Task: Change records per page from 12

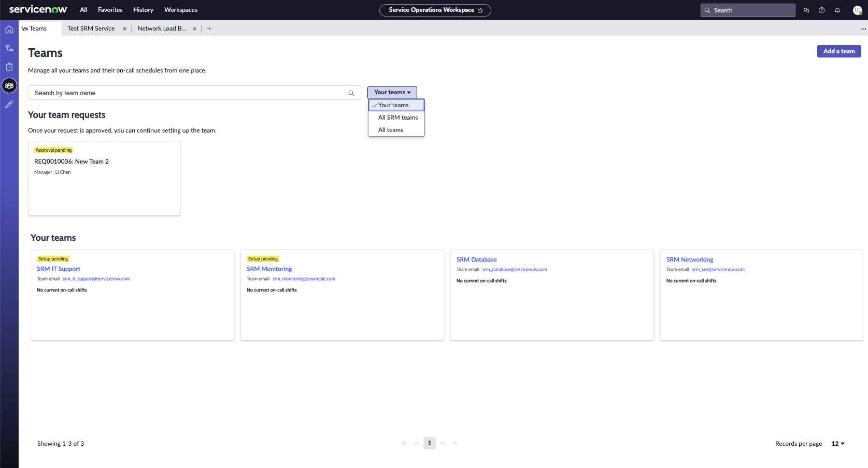Action: point(838,444)
